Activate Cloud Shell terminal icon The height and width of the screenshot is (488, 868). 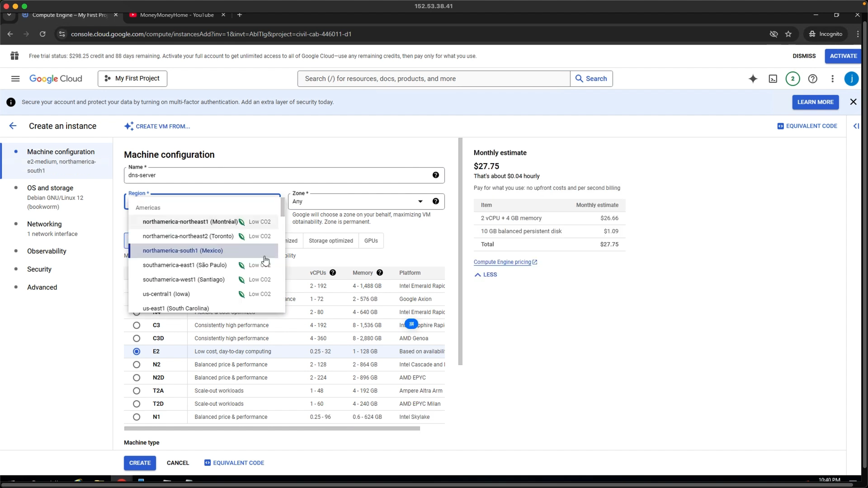[773, 79]
